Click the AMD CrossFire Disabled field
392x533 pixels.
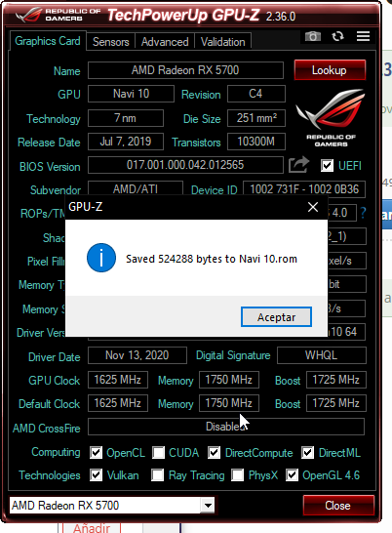[226, 427]
